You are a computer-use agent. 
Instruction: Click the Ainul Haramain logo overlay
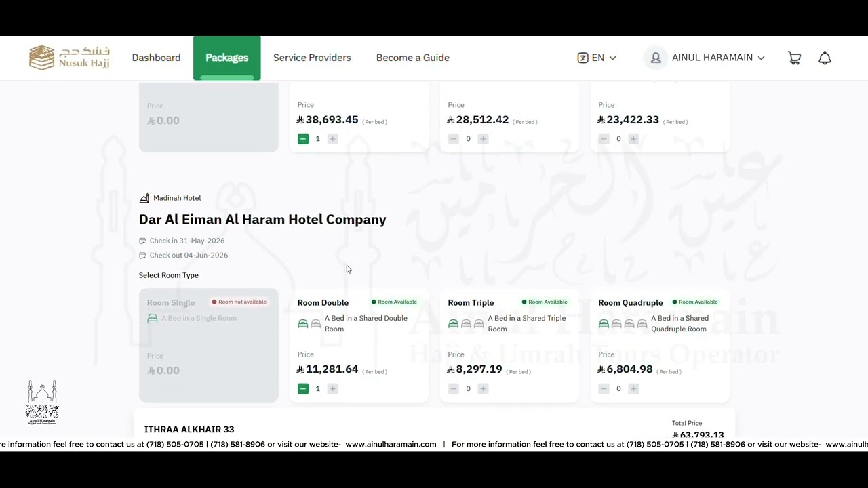tap(42, 403)
